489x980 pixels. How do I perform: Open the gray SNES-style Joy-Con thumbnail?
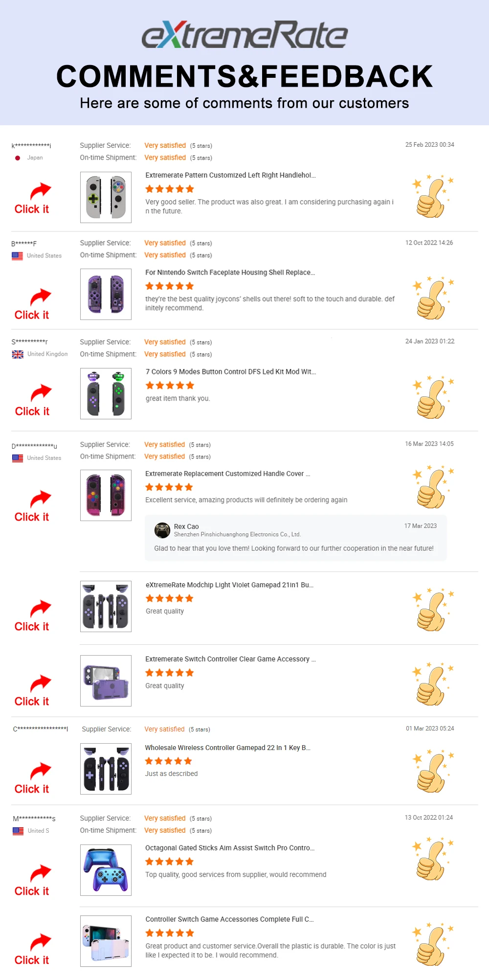(x=106, y=197)
